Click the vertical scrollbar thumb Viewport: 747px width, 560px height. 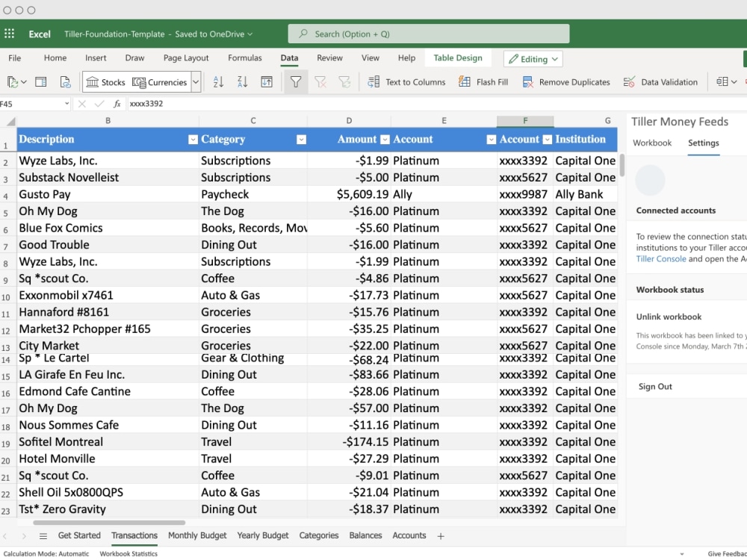click(x=622, y=165)
